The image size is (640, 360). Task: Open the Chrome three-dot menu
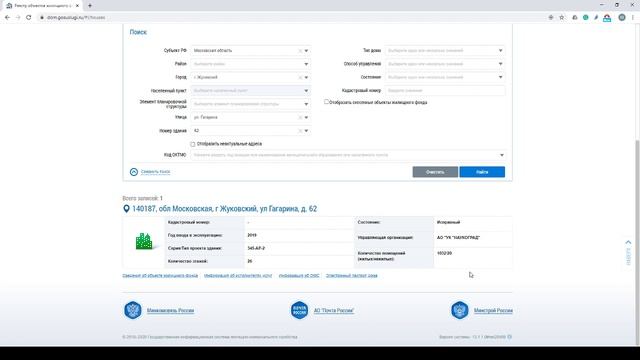633,18
